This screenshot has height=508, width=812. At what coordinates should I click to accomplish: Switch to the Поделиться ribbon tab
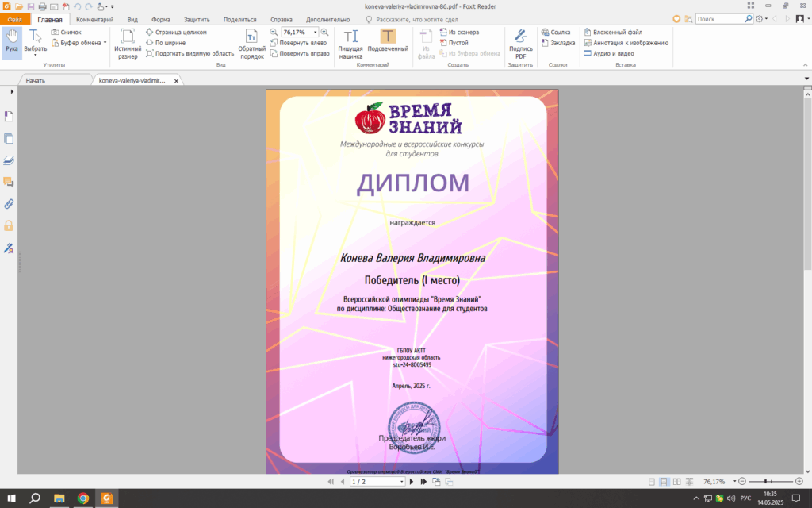tap(239, 19)
